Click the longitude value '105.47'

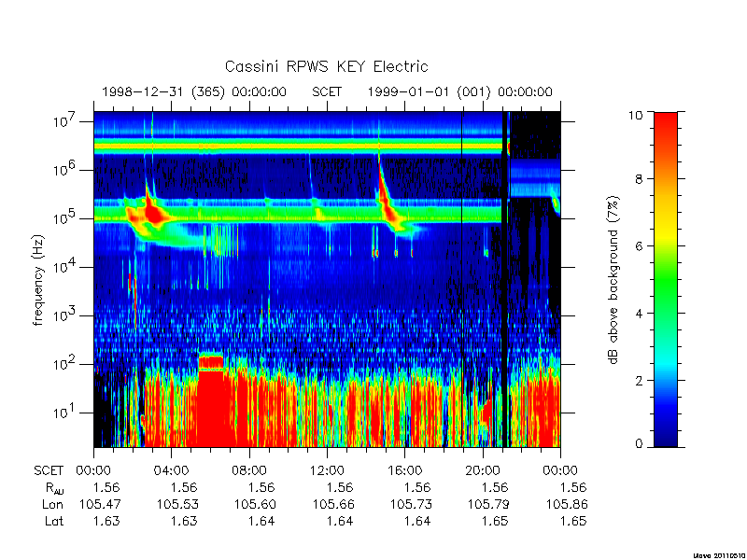click(100, 504)
